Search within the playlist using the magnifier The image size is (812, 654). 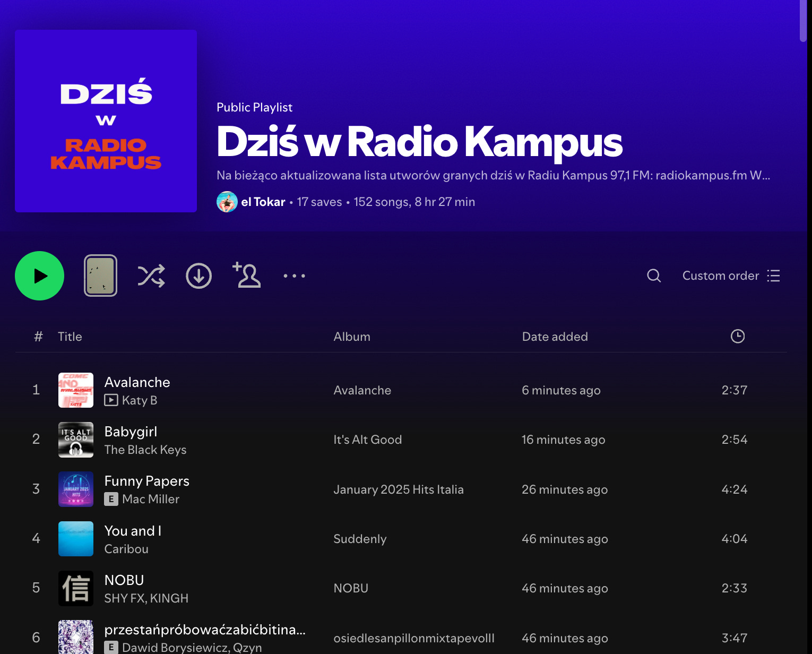[654, 276]
